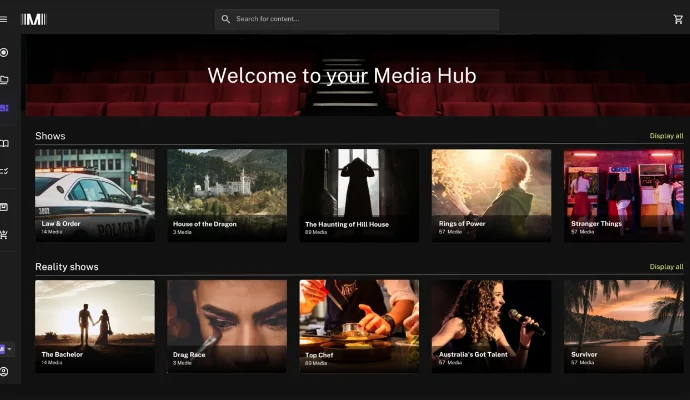Image resolution: width=690 pixels, height=400 pixels.
Task: Open the Law & Order show card
Action: point(95,195)
